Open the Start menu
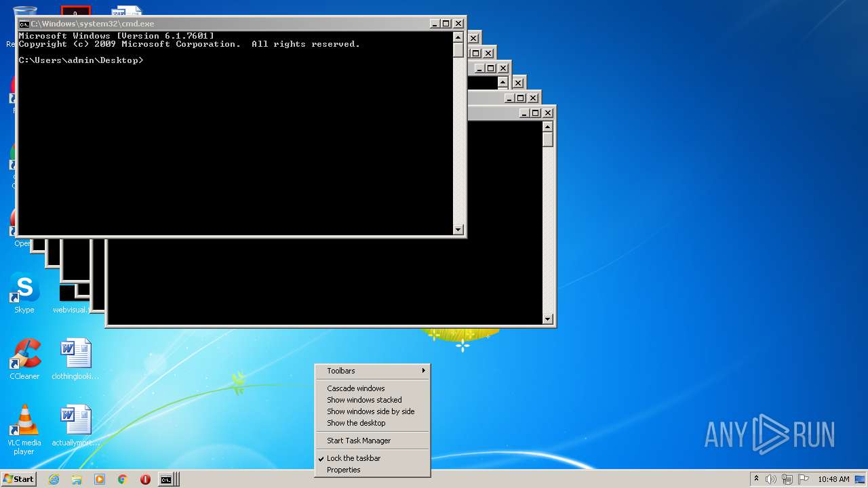The image size is (868, 488). coord(18,479)
